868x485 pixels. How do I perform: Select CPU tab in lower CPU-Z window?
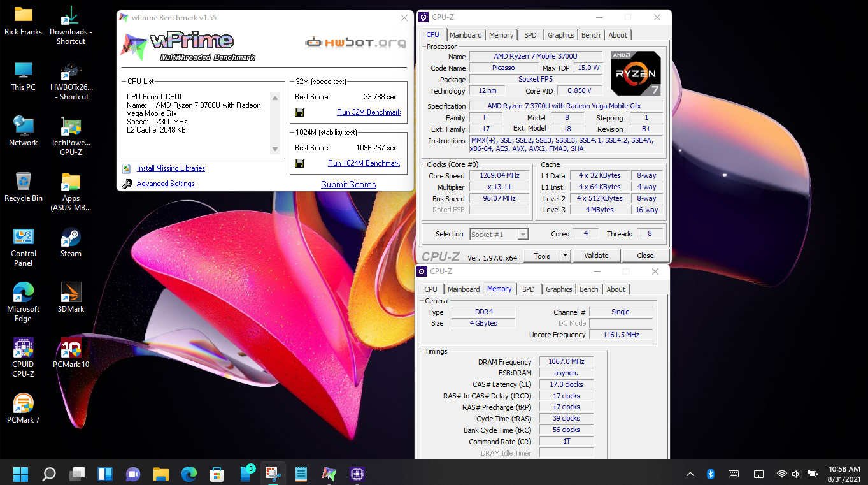pos(431,289)
